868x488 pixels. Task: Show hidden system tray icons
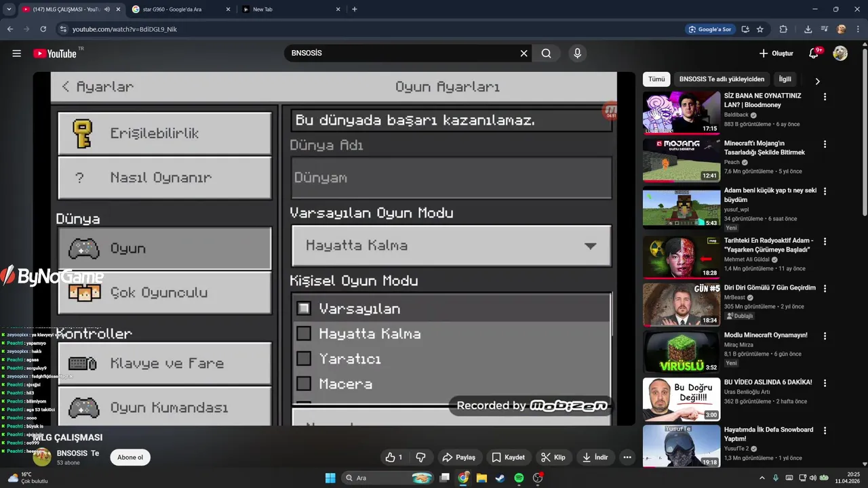click(x=762, y=478)
